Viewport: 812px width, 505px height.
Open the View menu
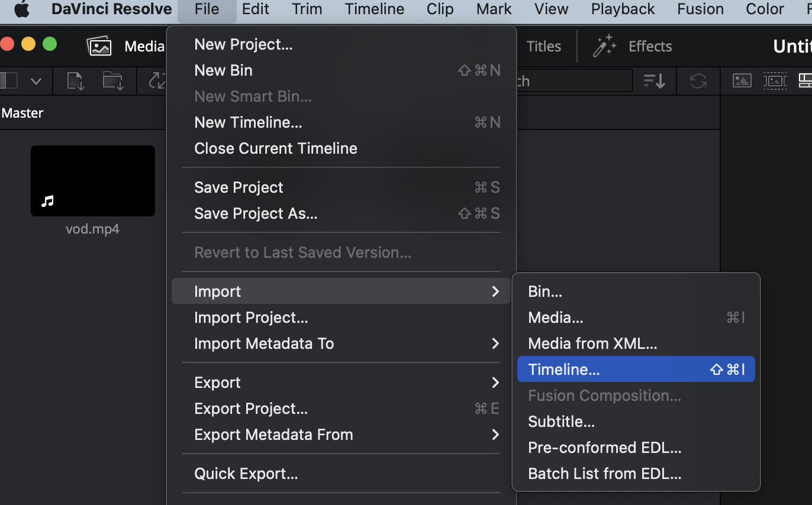tap(552, 9)
